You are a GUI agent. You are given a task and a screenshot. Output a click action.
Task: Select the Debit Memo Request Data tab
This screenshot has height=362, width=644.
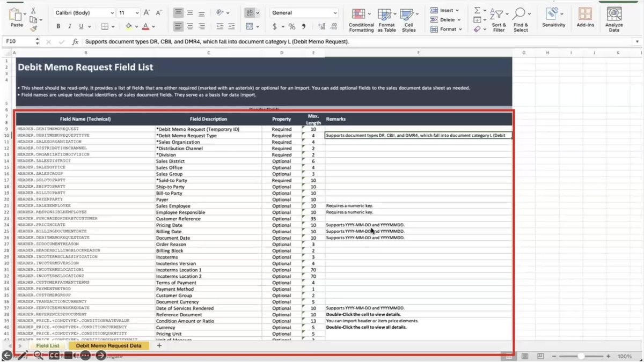(109, 345)
